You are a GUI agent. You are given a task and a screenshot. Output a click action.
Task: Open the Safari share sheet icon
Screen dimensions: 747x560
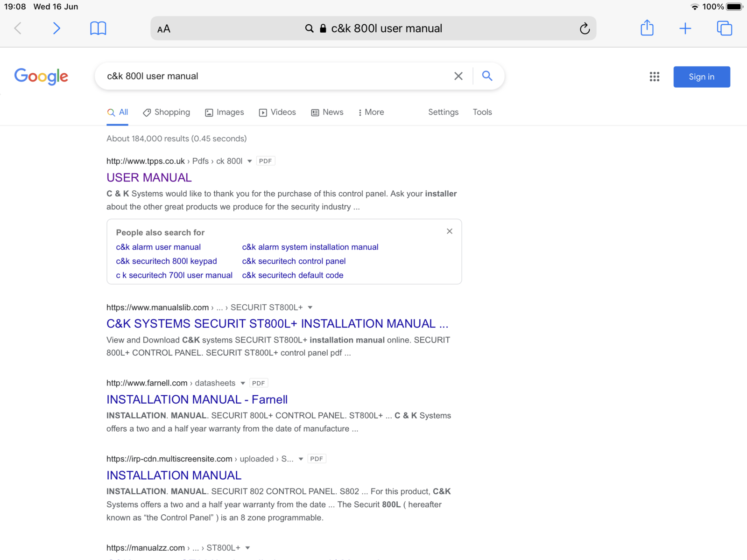pyautogui.click(x=647, y=28)
